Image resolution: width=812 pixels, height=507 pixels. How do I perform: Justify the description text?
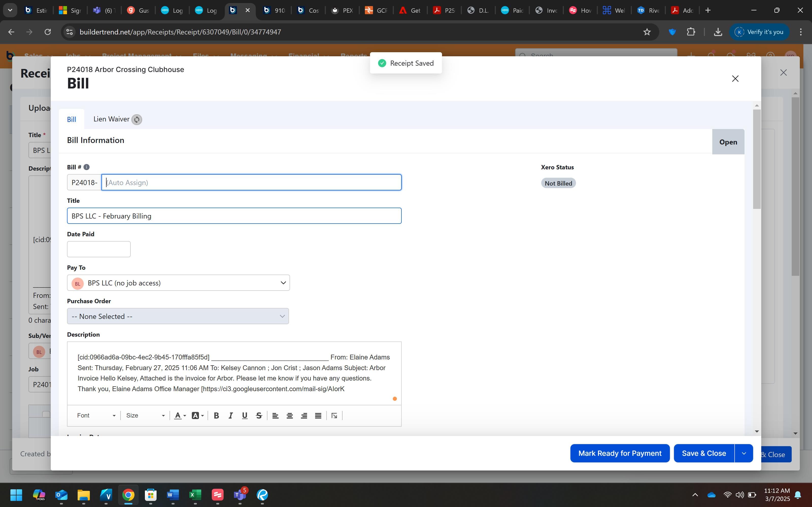(x=318, y=416)
